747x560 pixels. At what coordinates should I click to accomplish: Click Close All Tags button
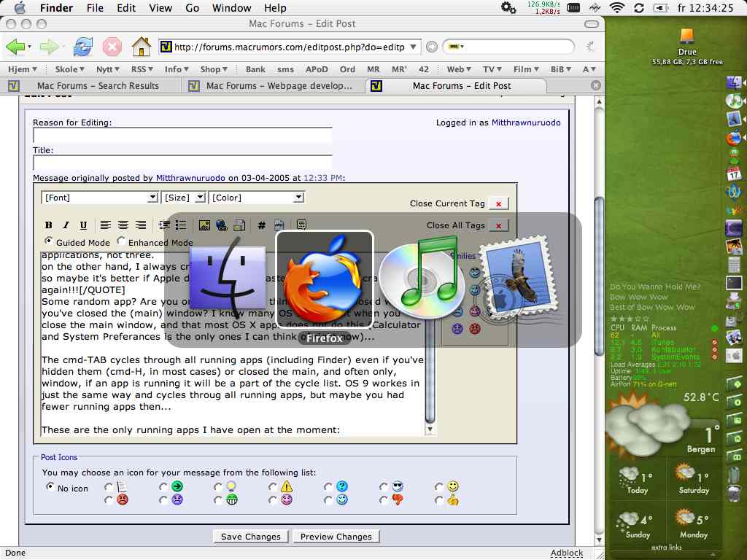click(499, 226)
